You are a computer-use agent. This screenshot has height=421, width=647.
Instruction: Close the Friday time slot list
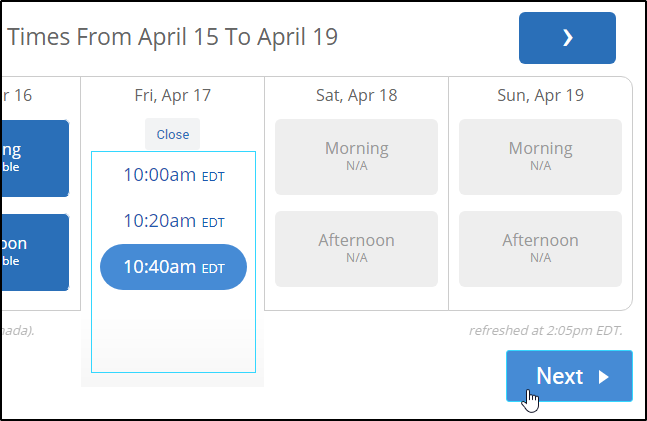coord(172,134)
